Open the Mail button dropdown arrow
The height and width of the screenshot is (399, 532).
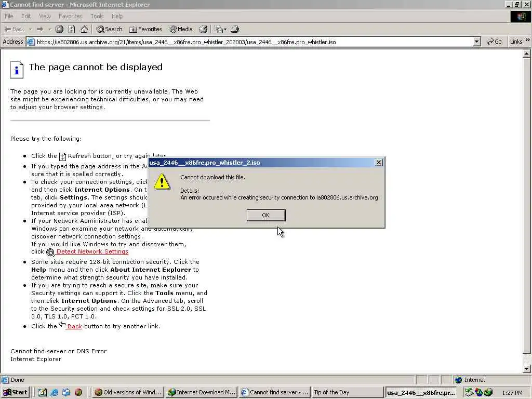[225, 29]
